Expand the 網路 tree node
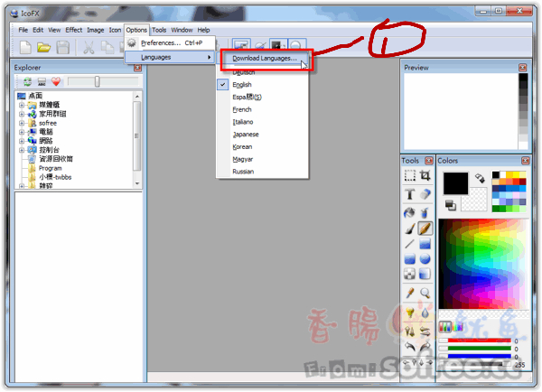 [22, 141]
